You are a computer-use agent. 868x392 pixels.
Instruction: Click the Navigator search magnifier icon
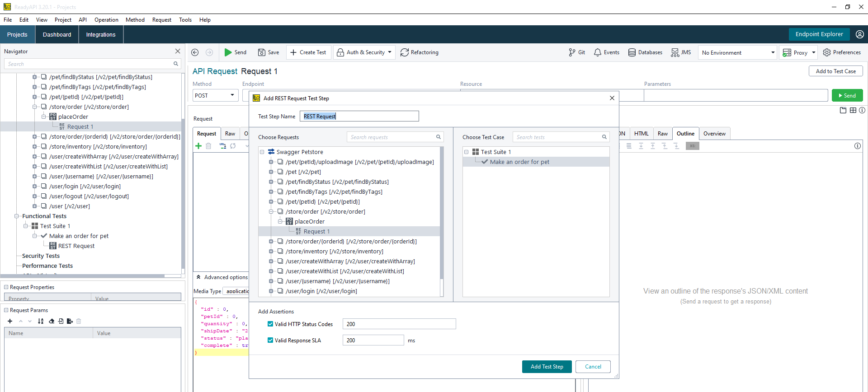pyautogui.click(x=176, y=64)
